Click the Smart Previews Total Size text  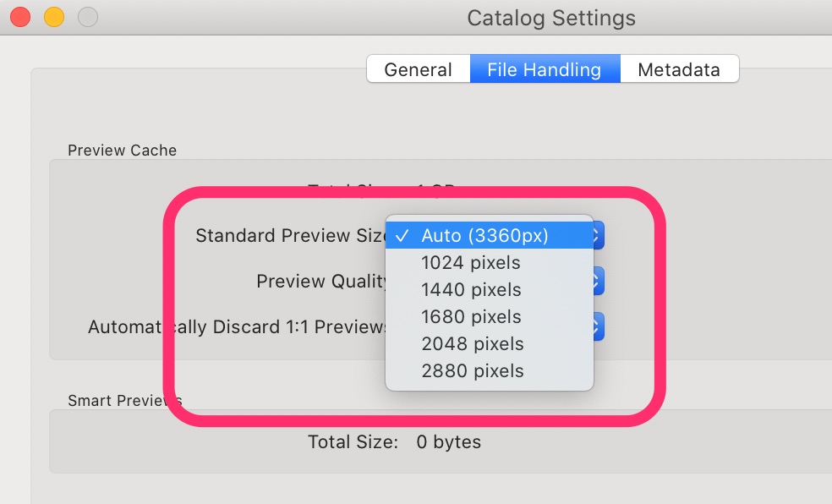coord(395,442)
